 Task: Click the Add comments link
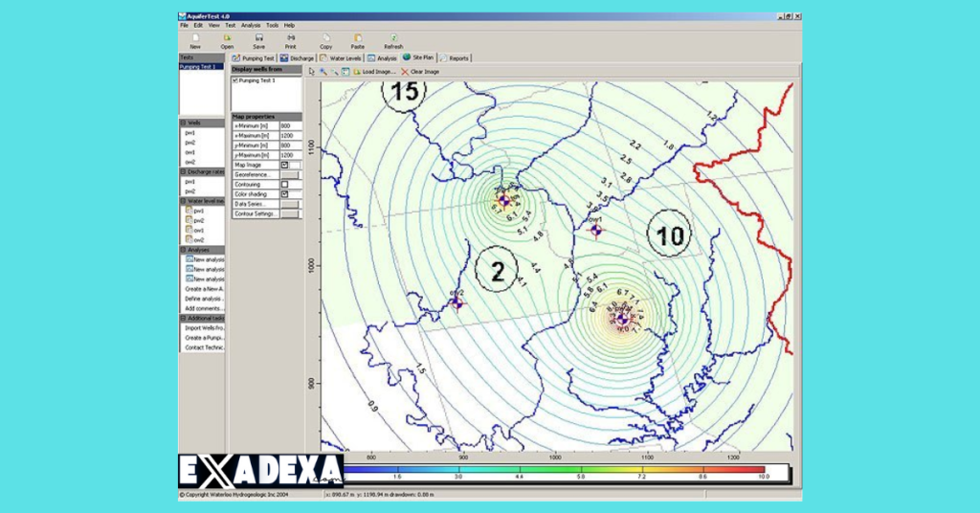tap(204, 309)
